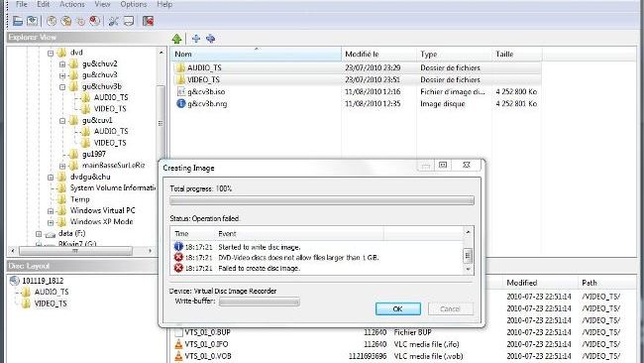Click the data (F:) drive icon
644x363 pixels.
tap(51, 234)
